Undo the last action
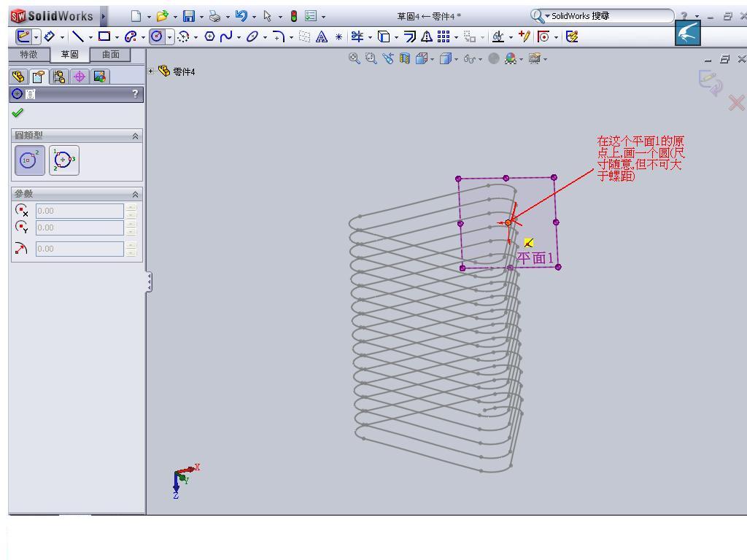Viewport: 747px width, 560px height. tap(241, 16)
